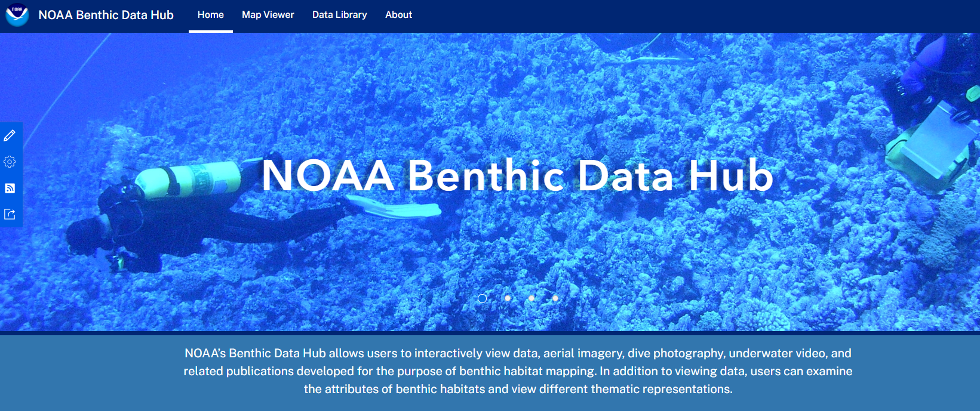Open the pencil edit tool in sidebar
Screen dimensions: 980x411
10,136
